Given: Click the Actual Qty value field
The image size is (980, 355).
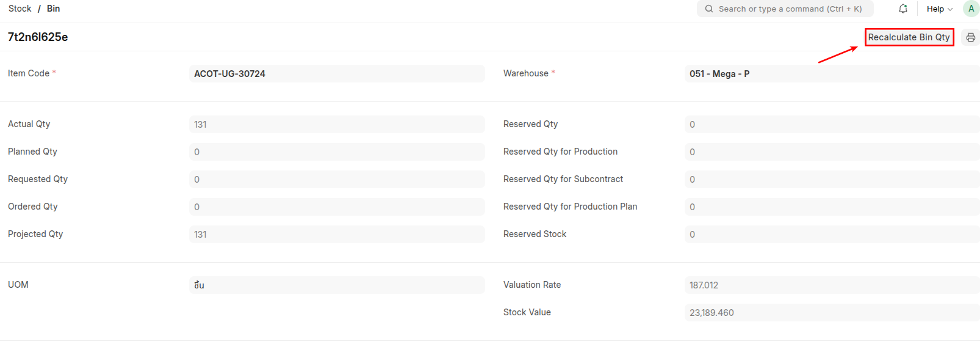Looking at the screenshot, I should click(x=337, y=124).
